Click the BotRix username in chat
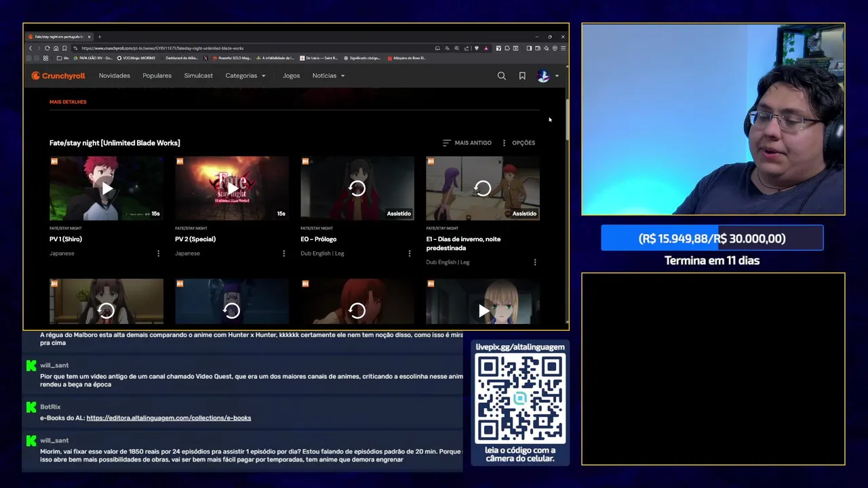This screenshot has height=488, width=868. click(50, 407)
